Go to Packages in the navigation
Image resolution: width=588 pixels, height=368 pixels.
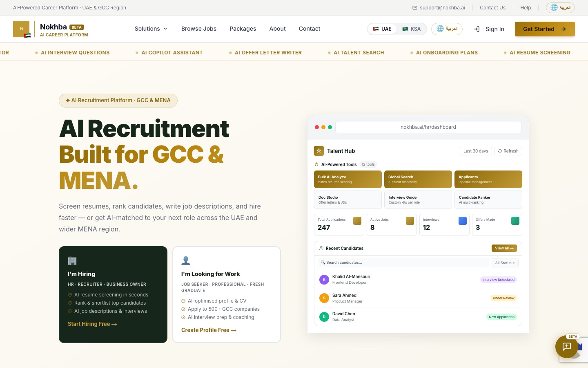click(x=243, y=29)
